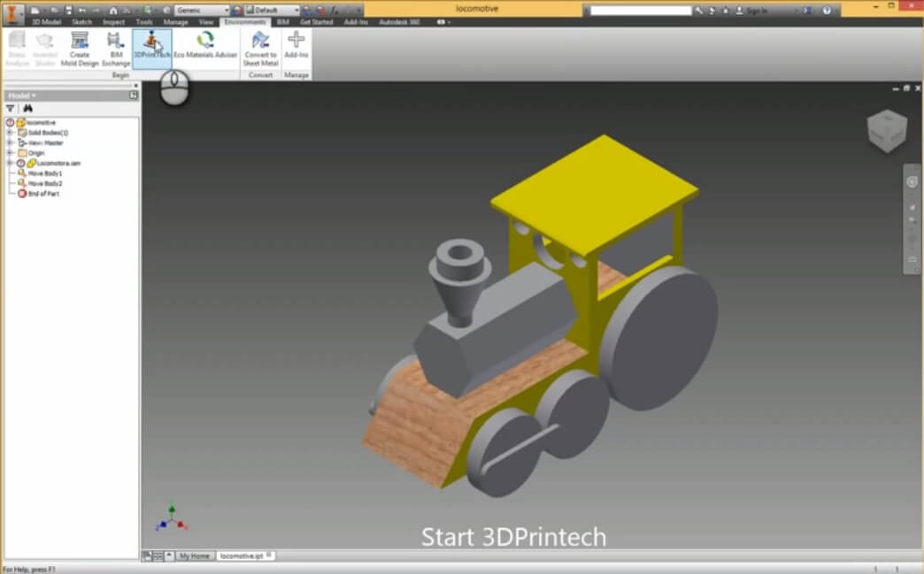
Task: Switch to the 3D Model ribbon tab
Action: (47, 21)
